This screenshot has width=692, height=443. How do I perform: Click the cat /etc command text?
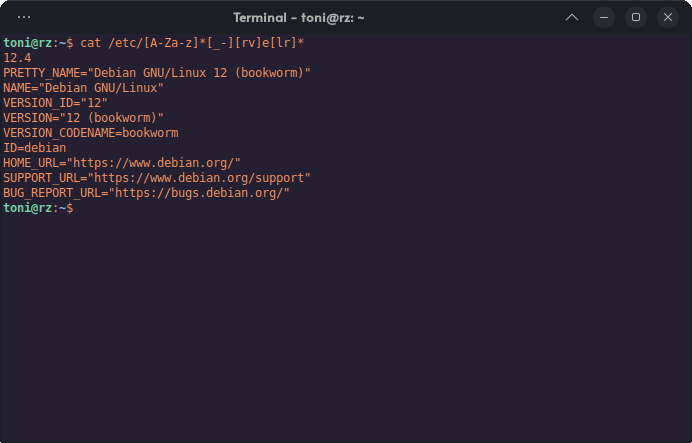pos(192,43)
